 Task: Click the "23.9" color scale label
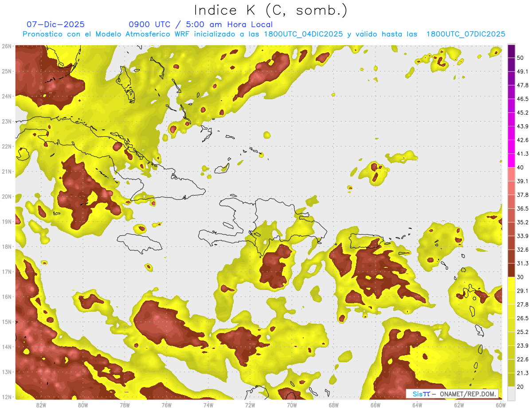tap(522, 346)
